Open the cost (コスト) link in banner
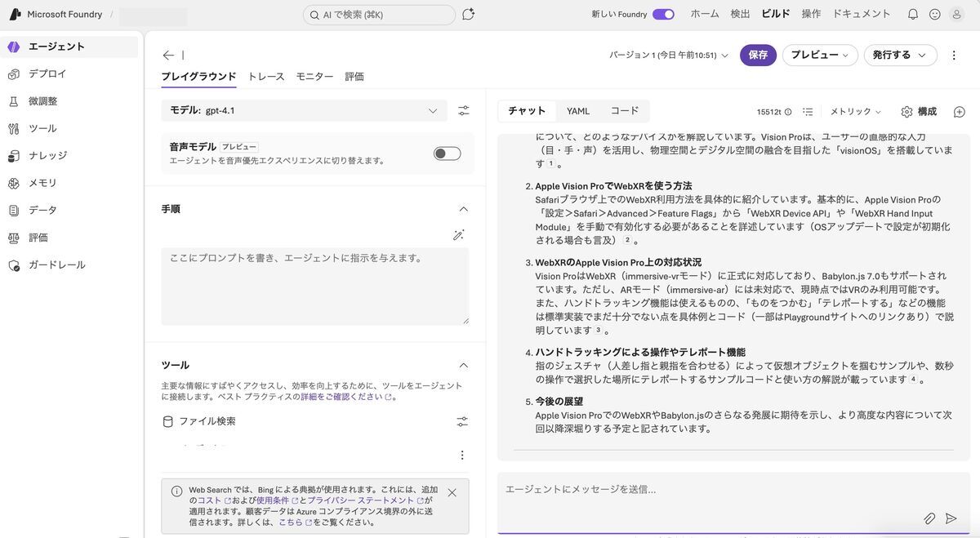Image resolution: width=980 pixels, height=538 pixels. click(215, 500)
